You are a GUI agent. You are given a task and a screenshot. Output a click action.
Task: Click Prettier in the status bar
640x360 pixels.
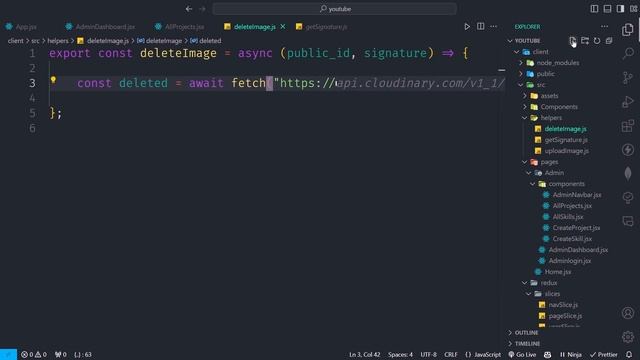(x=604, y=354)
